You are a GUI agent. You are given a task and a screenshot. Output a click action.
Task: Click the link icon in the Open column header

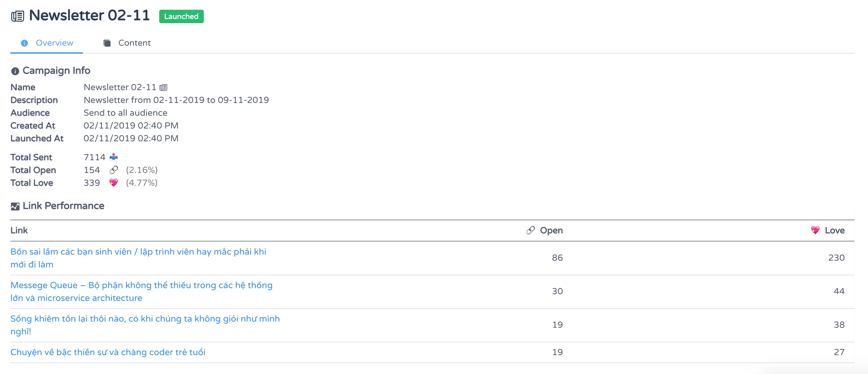[x=530, y=230]
